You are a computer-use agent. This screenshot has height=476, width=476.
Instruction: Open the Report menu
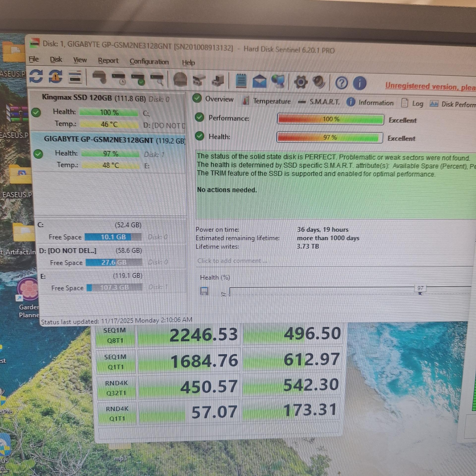tap(108, 61)
